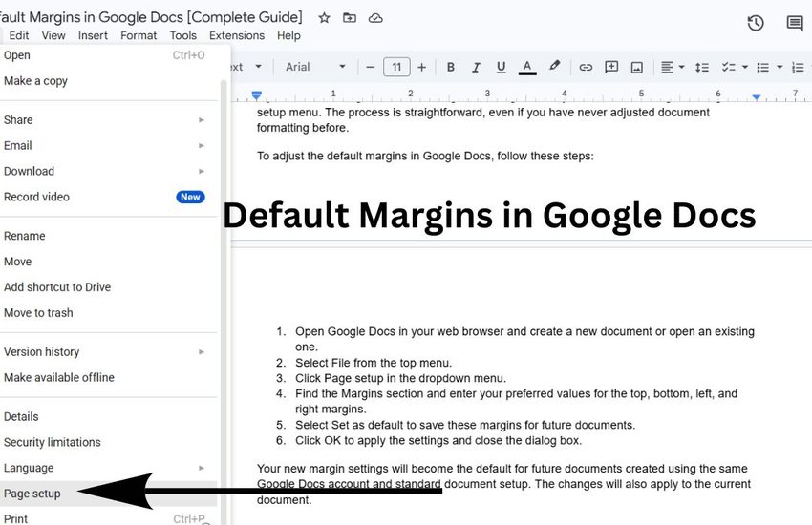Screen dimensions: 812x525
Task: Decrease font size with minus button
Action: [x=370, y=67]
